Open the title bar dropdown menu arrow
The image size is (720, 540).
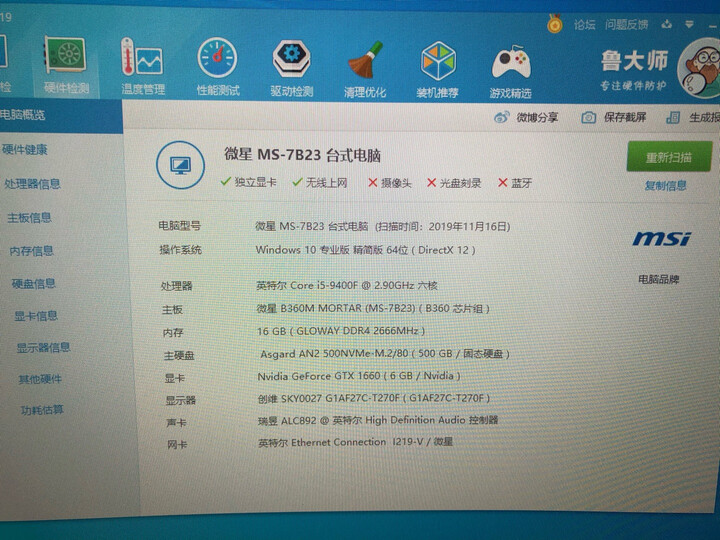click(x=689, y=24)
